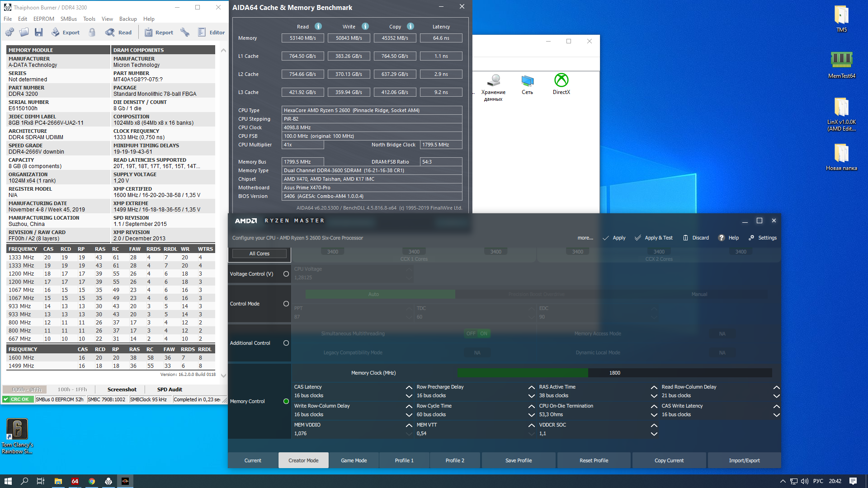Toggle Memory Control radio circle
Screen dimensions: 868x488
(x=286, y=401)
